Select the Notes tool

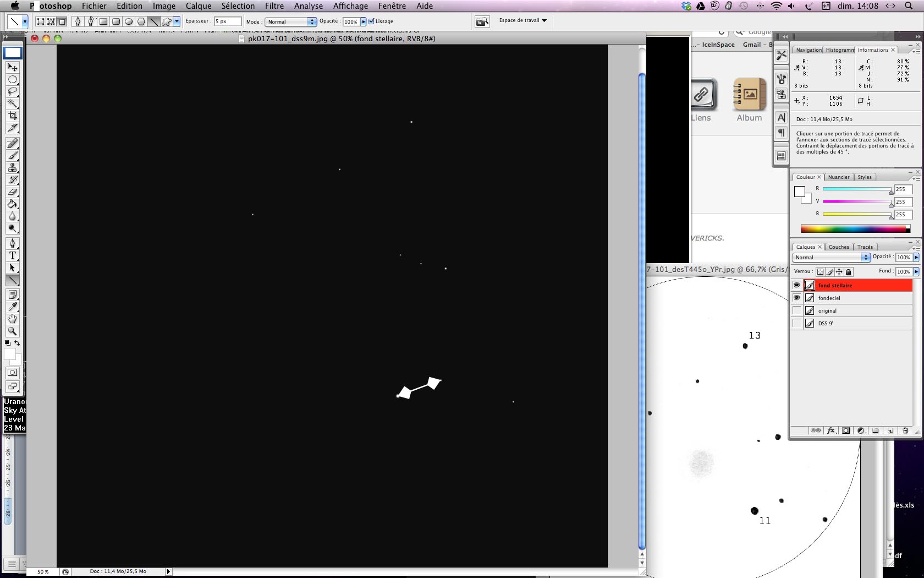[12, 295]
